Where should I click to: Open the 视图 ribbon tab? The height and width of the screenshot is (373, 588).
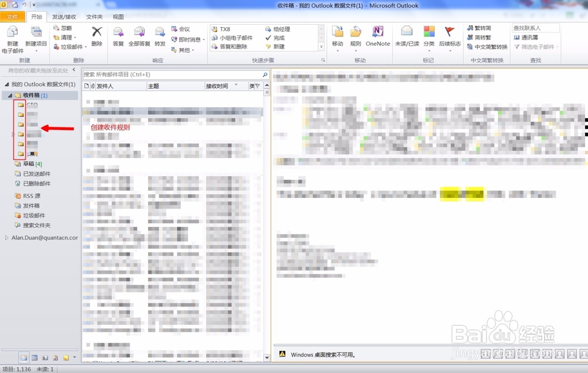point(118,16)
